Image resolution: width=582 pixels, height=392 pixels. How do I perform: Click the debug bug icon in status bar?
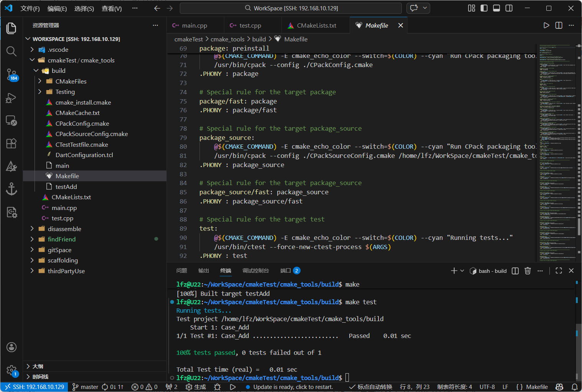coord(217,387)
